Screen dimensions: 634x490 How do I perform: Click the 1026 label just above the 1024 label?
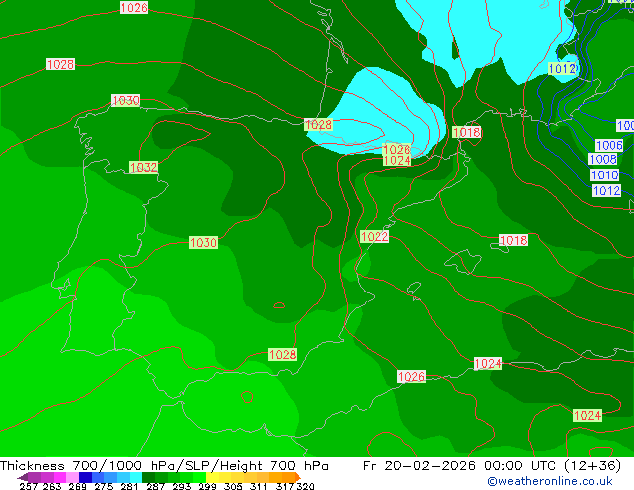coord(397,149)
